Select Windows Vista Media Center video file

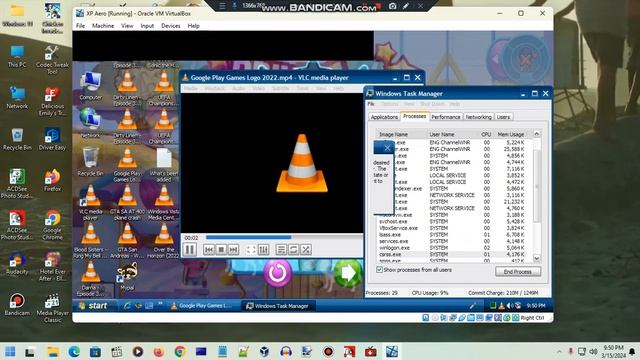point(164,202)
